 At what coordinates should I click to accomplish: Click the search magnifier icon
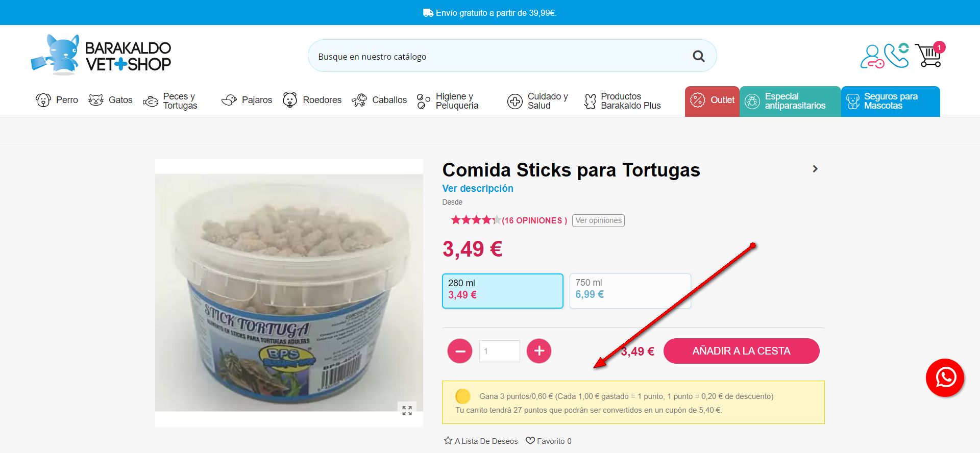(699, 56)
